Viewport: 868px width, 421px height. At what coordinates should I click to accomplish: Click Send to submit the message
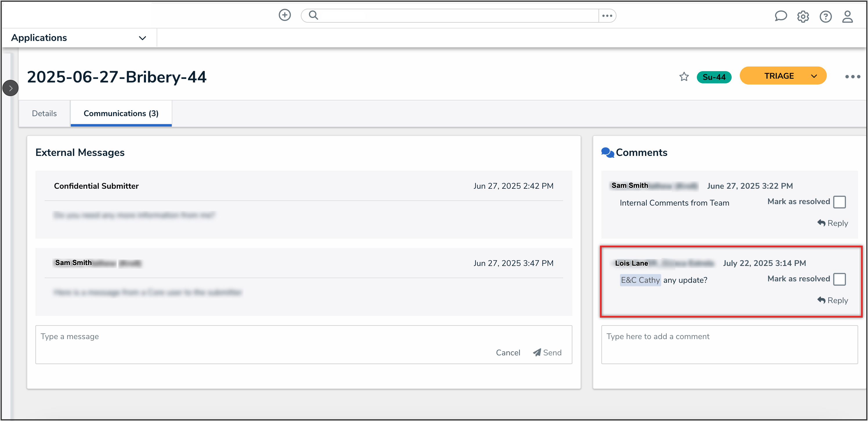547,352
